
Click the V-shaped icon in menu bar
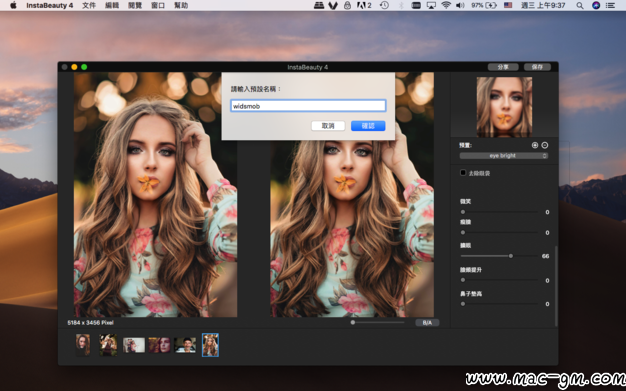[x=333, y=5]
